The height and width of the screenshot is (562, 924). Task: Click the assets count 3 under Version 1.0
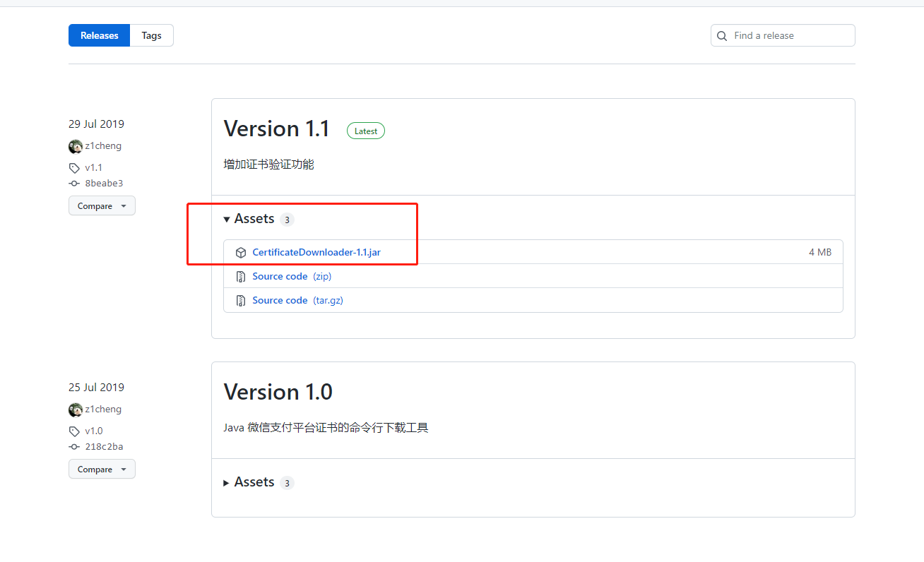pyautogui.click(x=287, y=483)
